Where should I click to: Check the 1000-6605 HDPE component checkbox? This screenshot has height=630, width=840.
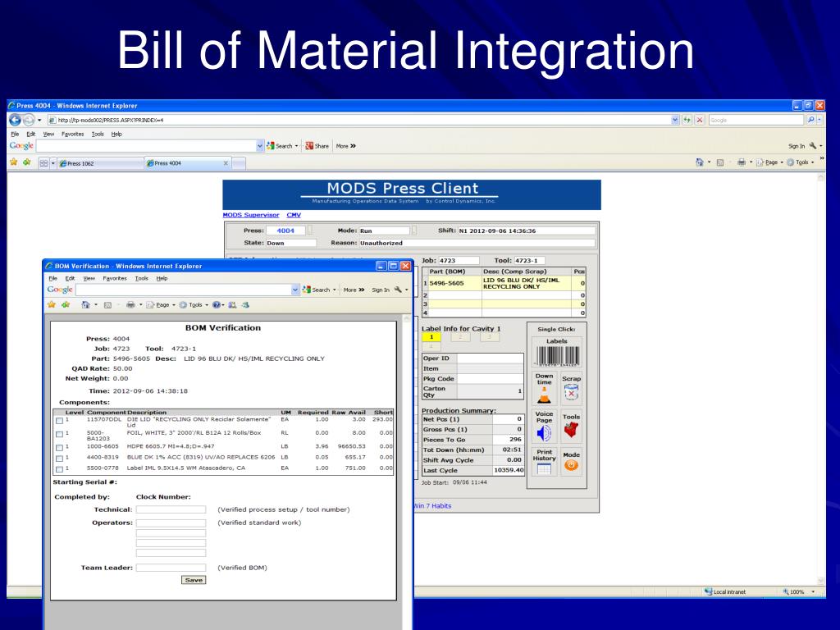(x=59, y=447)
